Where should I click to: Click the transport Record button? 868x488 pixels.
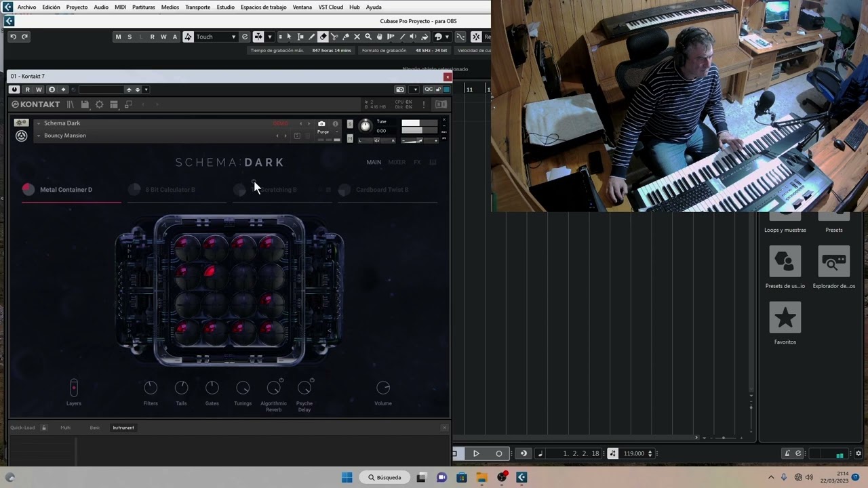(x=499, y=453)
